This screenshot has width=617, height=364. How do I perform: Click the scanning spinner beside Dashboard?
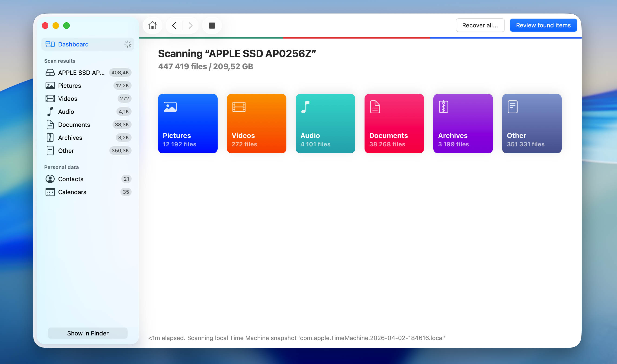point(128,44)
